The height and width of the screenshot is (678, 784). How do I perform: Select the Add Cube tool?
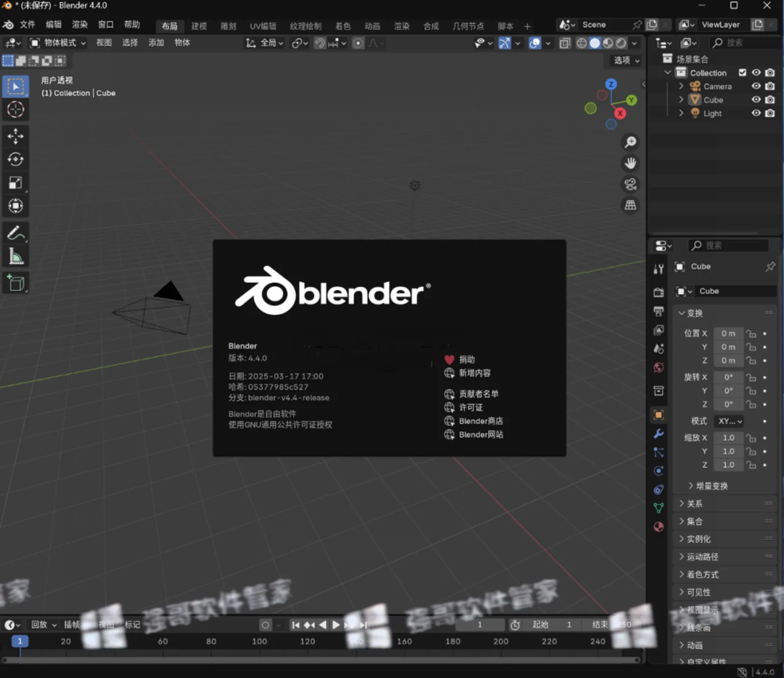tap(16, 283)
